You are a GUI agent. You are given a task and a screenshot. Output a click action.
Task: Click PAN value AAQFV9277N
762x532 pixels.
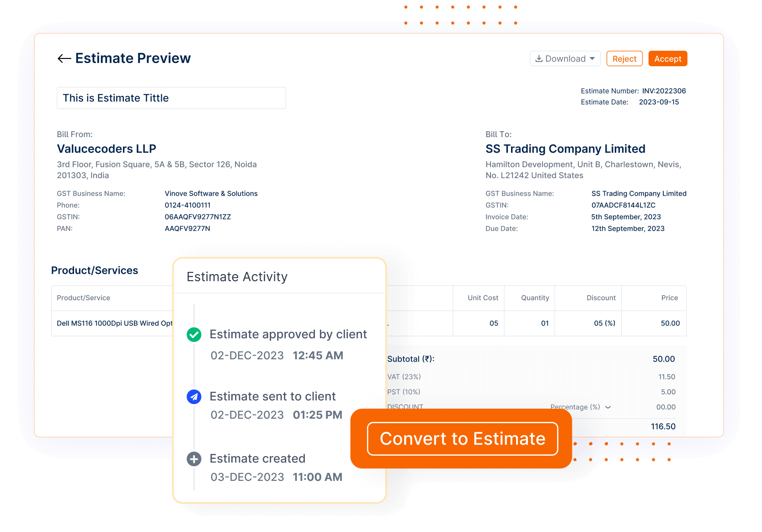[187, 229]
